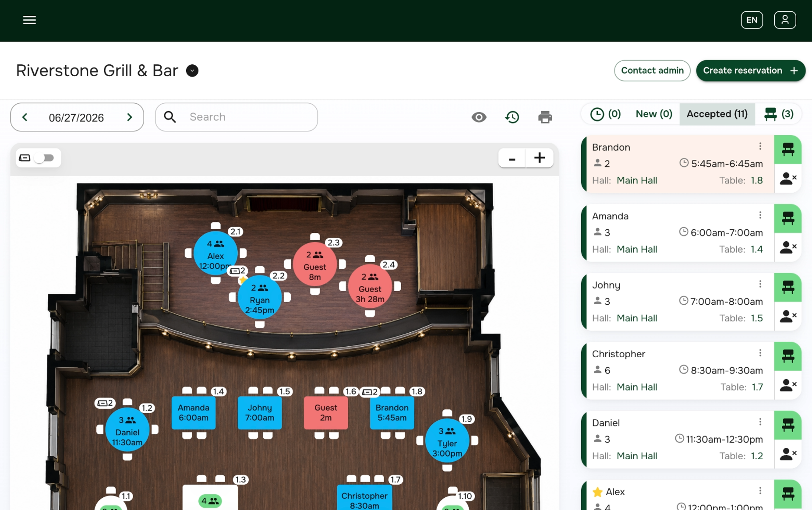Open options menu for Johny's reservation
This screenshot has width=812, height=510.
[x=760, y=284]
